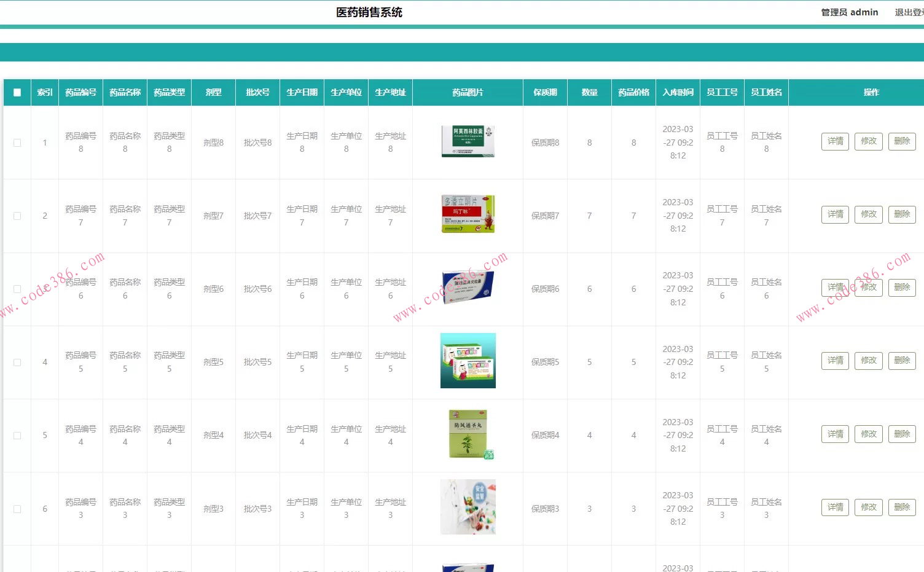Open 详情 for the 药品名称8 row
Image resolution: width=924 pixels, height=572 pixels.
point(834,141)
